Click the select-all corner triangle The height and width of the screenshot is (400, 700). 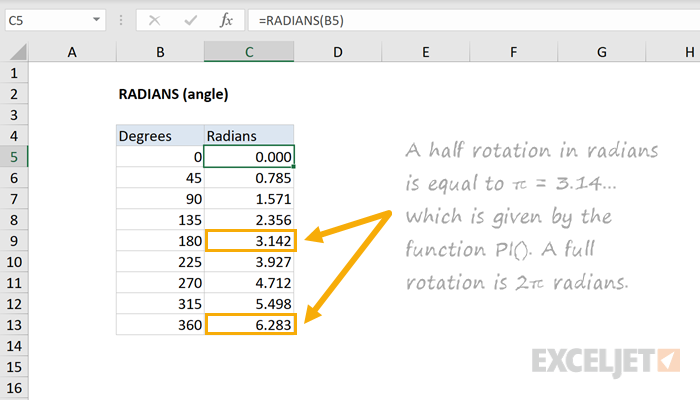tap(16, 51)
